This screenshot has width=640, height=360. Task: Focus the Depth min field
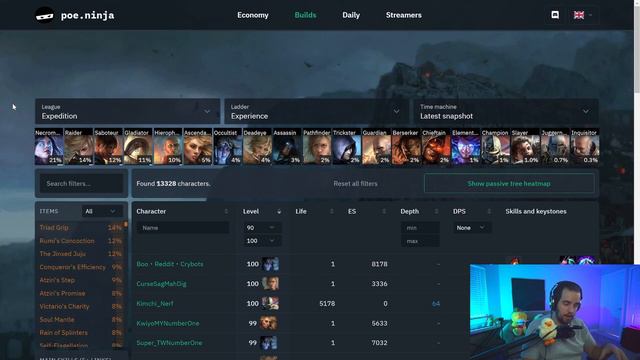420,228
